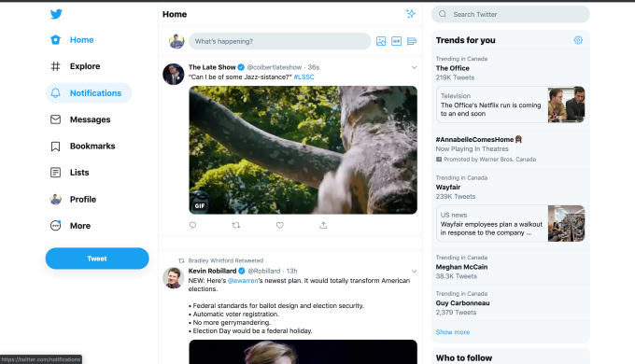Open Kevin Robillard's avatar
Screen dimensions: 635x364
click(174, 278)
